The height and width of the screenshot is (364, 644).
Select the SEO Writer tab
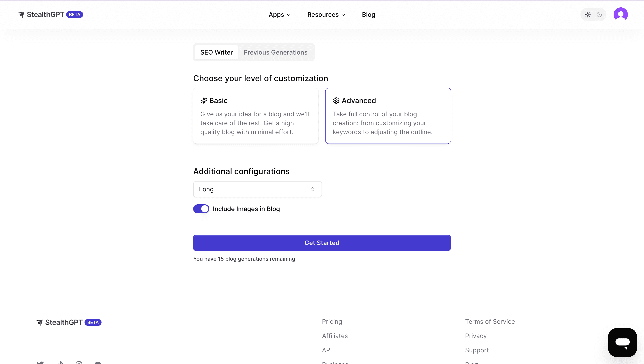216,52
